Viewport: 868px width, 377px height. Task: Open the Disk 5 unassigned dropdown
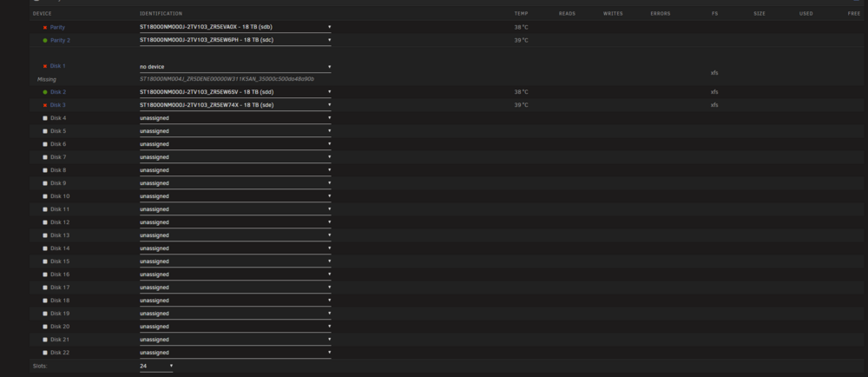pos(235,131)
